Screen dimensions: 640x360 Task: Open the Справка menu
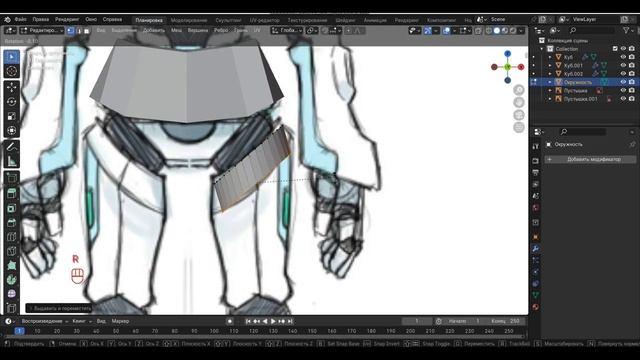tap(112, 19)
